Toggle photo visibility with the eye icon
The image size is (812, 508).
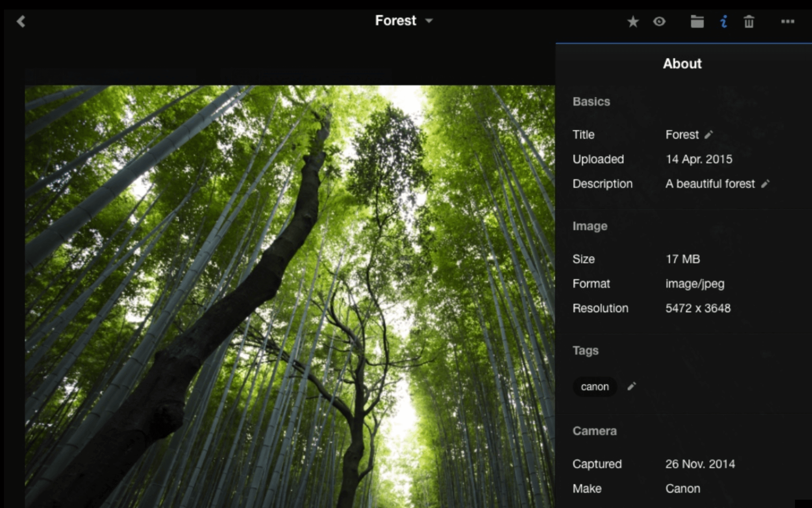[x=659, y=21]
